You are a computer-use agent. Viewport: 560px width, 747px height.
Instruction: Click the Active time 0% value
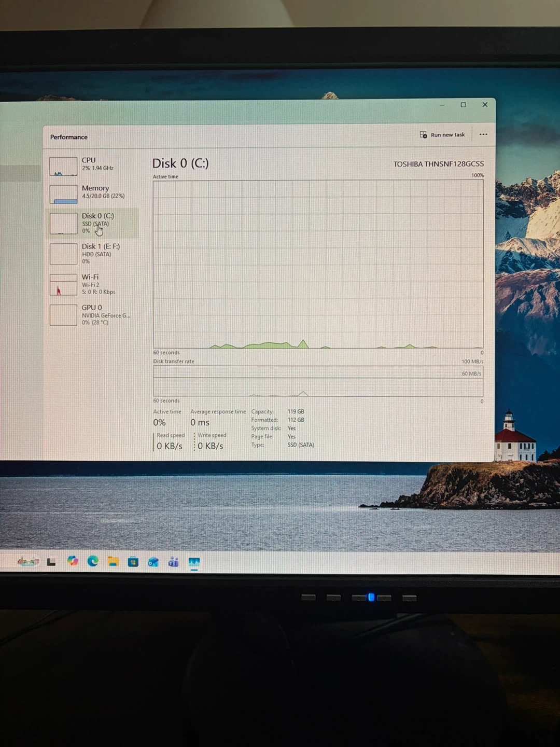[x=159, y=423]
